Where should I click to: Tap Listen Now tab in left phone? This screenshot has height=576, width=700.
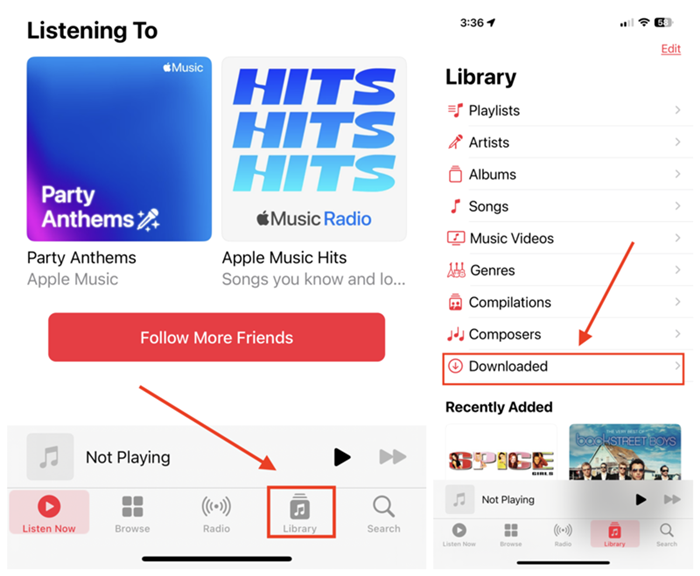(49, 513)
